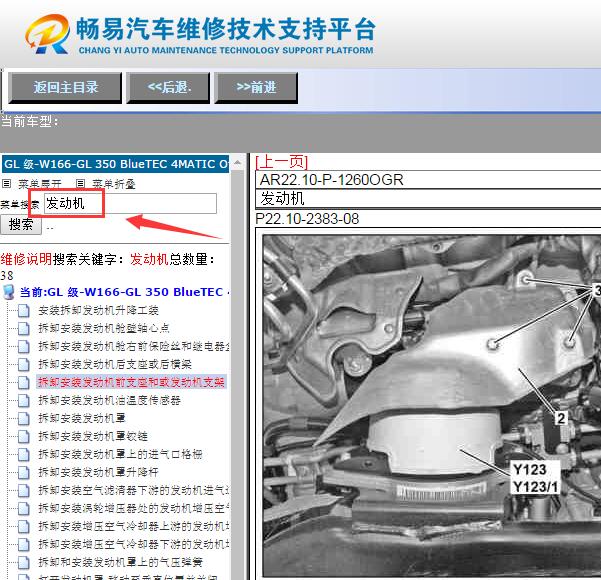Open 拆卸安装发动机罩上的进气口格栅 entry
The image size is (601, 580).
tap(120, 454)
